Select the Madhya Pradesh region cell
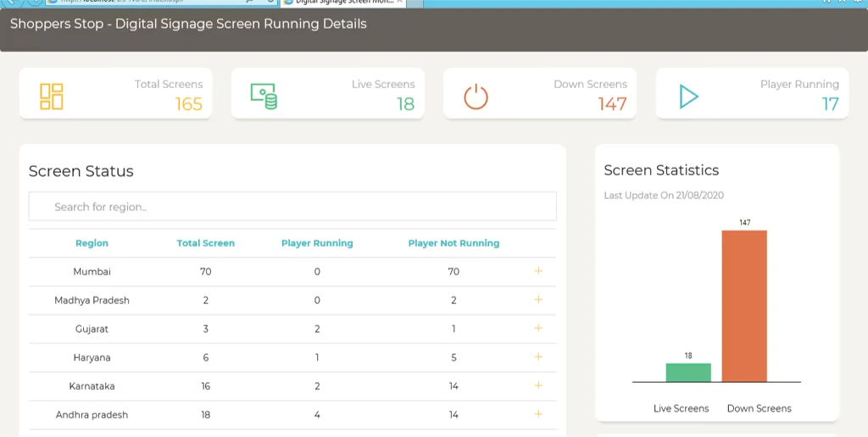The height and width of the screenshot is (437, 868). click(92, 301)
